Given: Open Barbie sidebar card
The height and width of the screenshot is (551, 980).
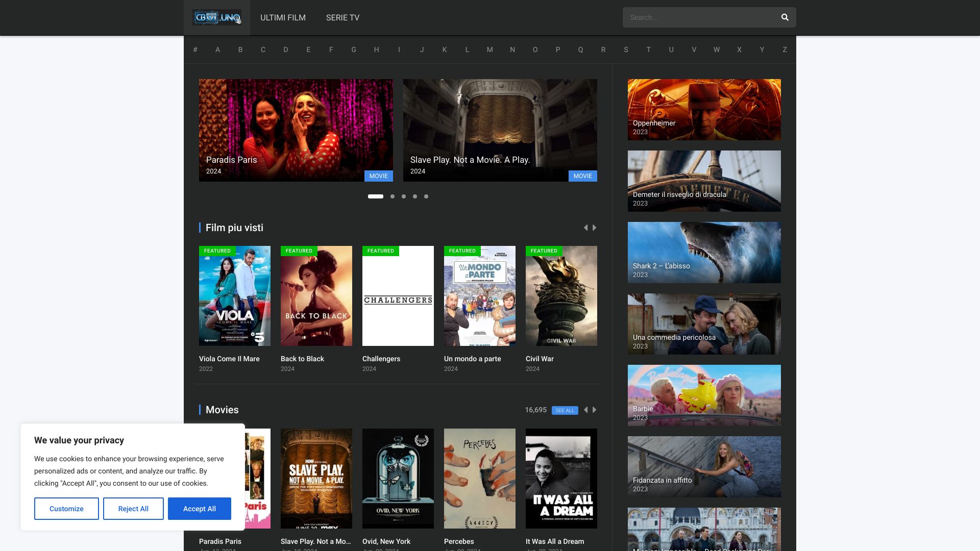Looking at the screenshot, I should tap(704, 395).
